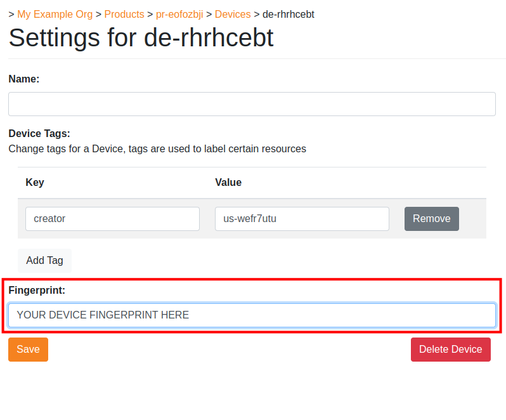Save the device settings
This screenshot has width=506, height=420.
[x=28, y=350]
